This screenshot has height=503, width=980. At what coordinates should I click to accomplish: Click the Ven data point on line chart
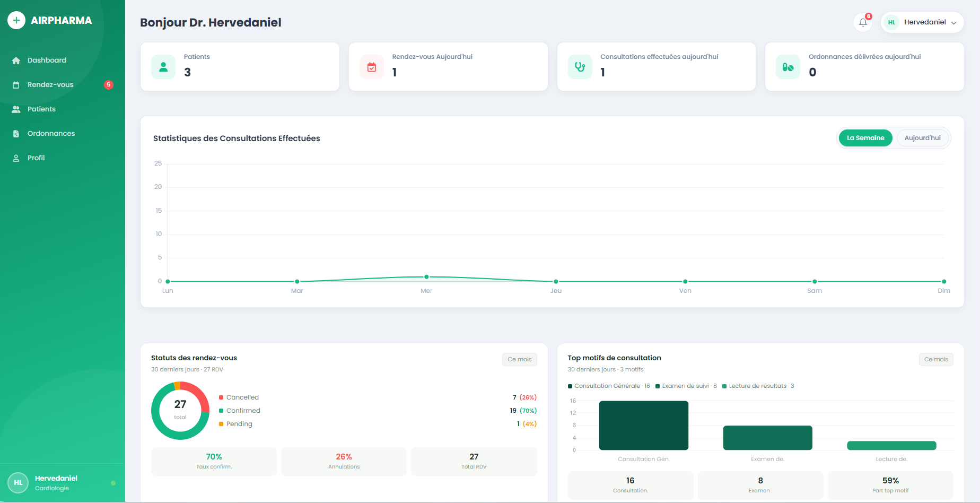685,281
